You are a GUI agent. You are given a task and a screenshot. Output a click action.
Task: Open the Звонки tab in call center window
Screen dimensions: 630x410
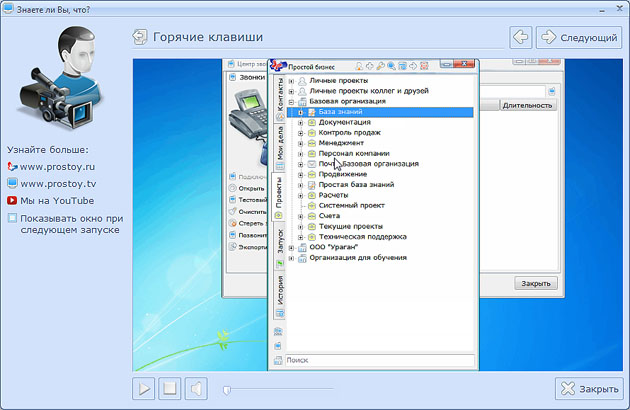(x=247, y=77)
